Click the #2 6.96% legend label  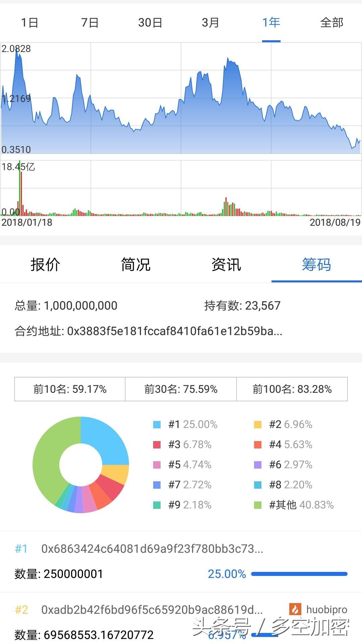point(291,425)
